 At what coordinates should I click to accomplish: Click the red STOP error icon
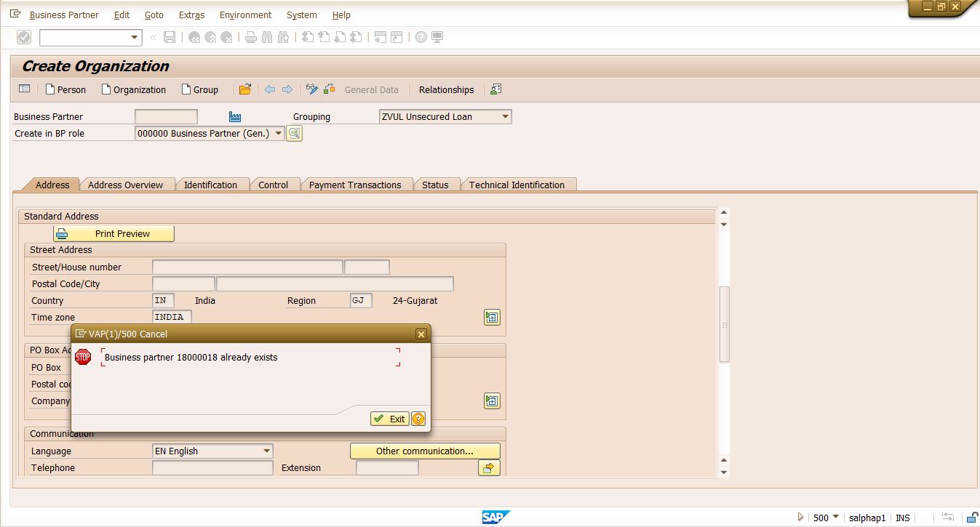click(x=83, y=357)
